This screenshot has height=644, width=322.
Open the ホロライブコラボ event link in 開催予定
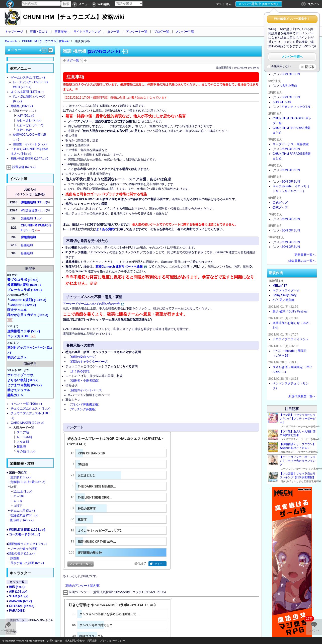point(20,375)
